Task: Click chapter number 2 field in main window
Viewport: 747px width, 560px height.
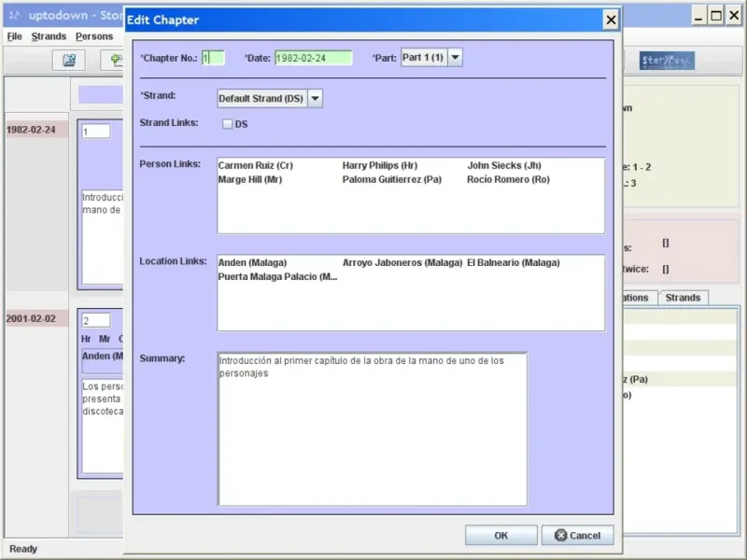Action: (x=96, y=320)
